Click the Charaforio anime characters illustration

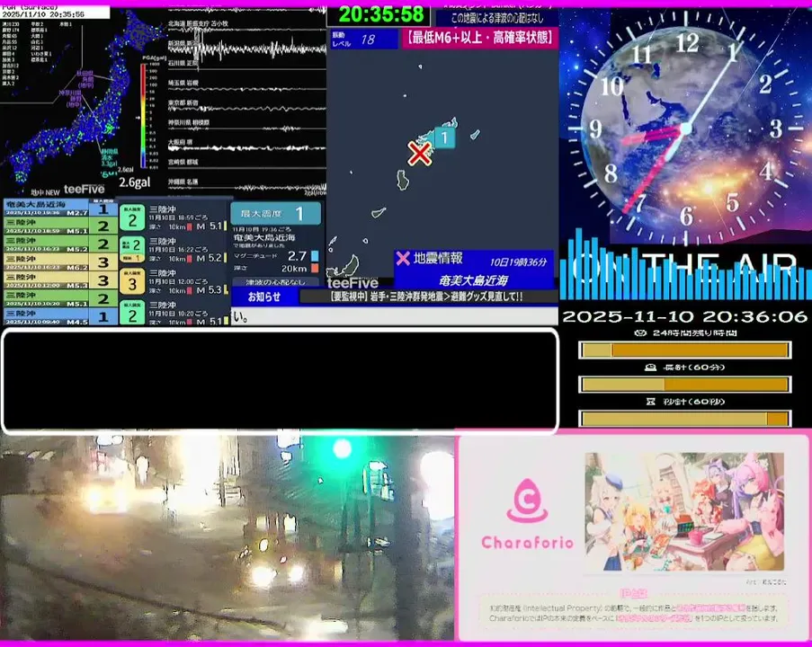click(x=684, y=511)
